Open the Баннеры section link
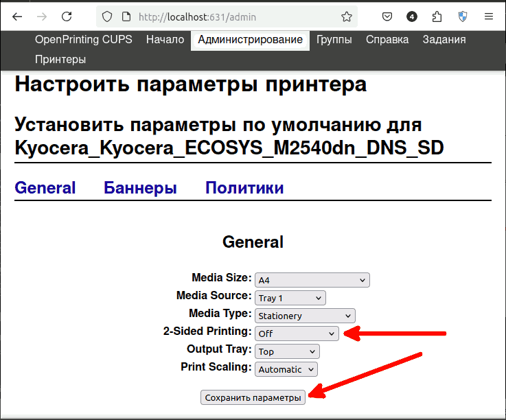Viewport: 506px width, 420px height. (140, 188)
